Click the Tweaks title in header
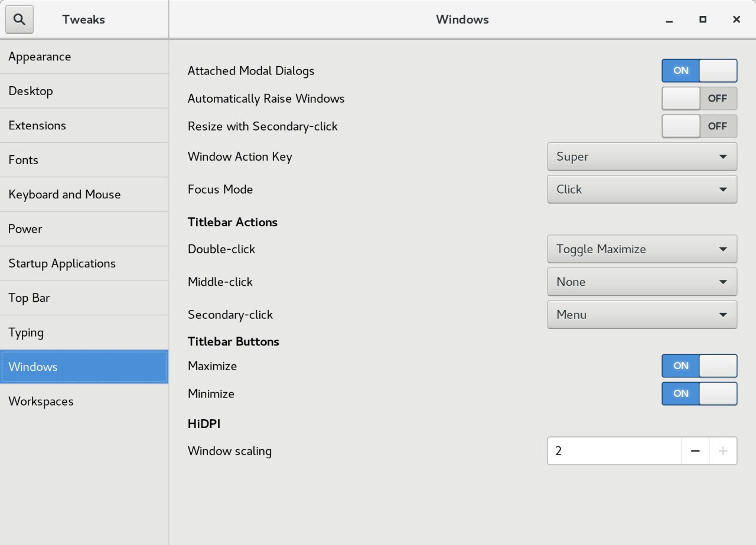Image resolution: width=756 pixels, height=545 pixels. (83, 19)
